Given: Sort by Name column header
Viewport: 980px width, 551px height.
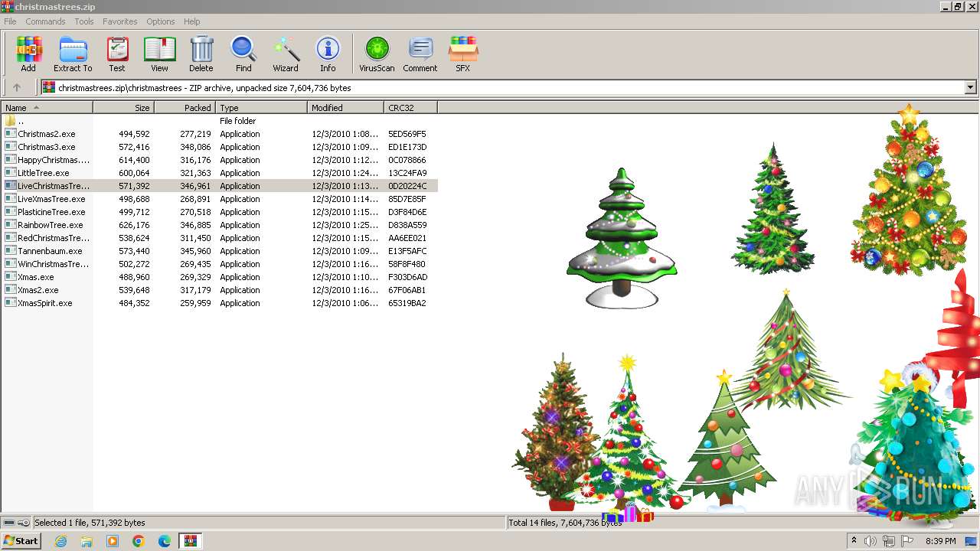Looking at the screenshot, I should pyautogui.click(x=47, y=108).
